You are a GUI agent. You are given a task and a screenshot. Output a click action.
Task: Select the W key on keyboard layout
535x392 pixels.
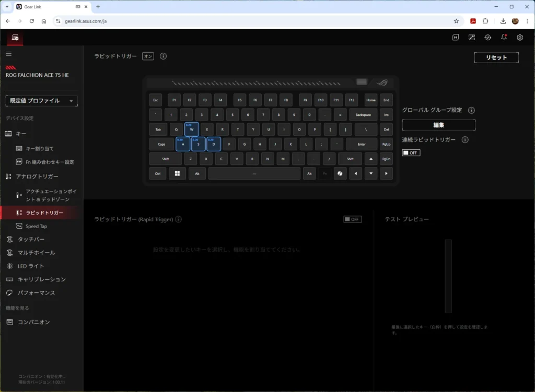pyautogui.click(x=192, y=129)
